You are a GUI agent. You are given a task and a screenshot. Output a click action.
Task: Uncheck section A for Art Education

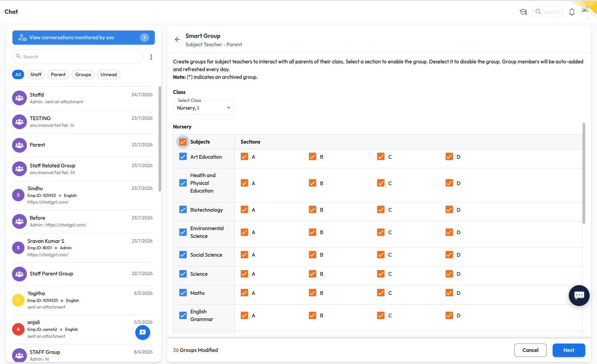(244, 157)
